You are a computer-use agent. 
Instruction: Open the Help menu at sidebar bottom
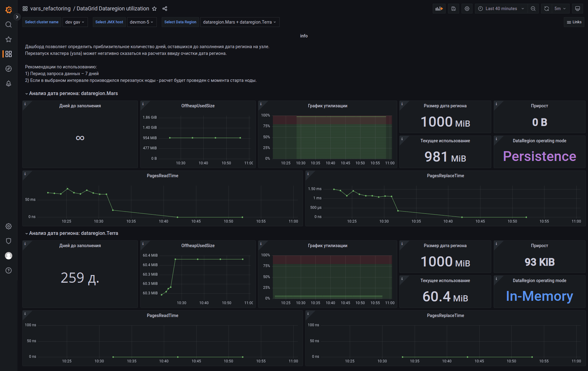[x=9, y=270]
